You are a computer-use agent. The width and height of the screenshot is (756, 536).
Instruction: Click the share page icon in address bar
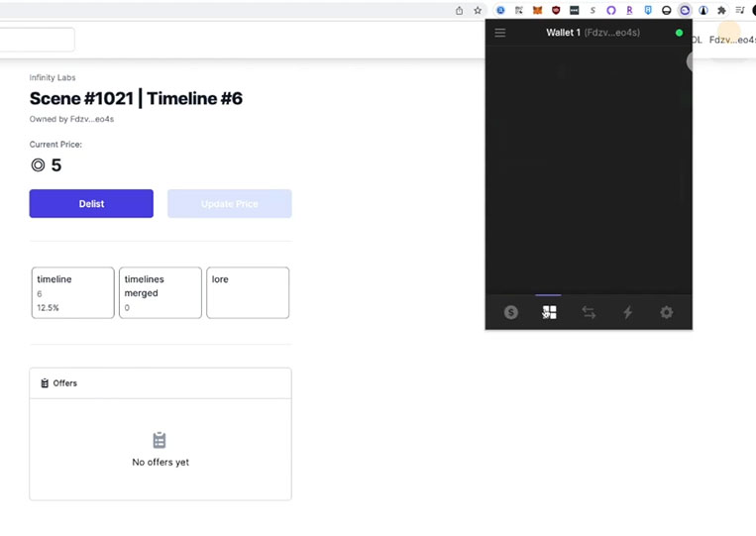coord(459,10)
